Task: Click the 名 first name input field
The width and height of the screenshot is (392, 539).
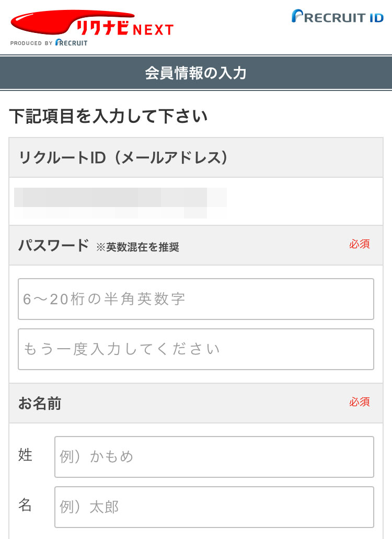Action: pyautogui.click(x=214, y=507)
